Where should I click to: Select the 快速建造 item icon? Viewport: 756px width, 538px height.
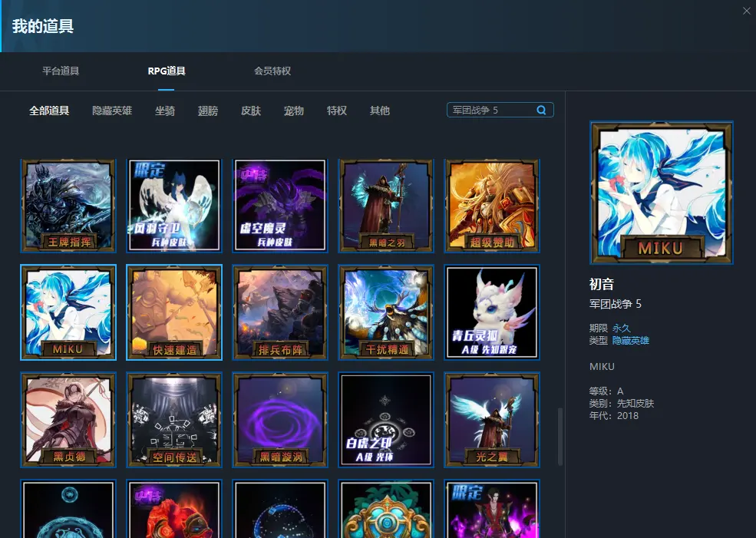click(x=174, y=312)
